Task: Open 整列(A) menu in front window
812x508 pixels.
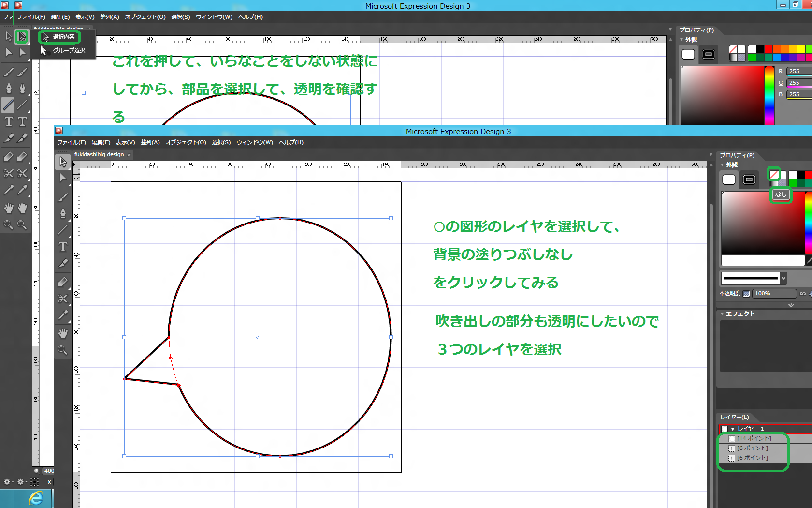Action: point(150,142)
